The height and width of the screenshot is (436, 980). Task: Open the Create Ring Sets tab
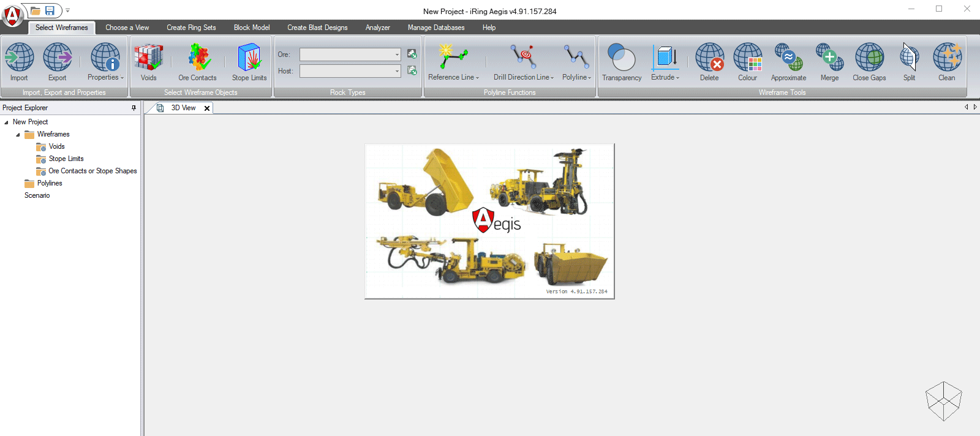191,28
